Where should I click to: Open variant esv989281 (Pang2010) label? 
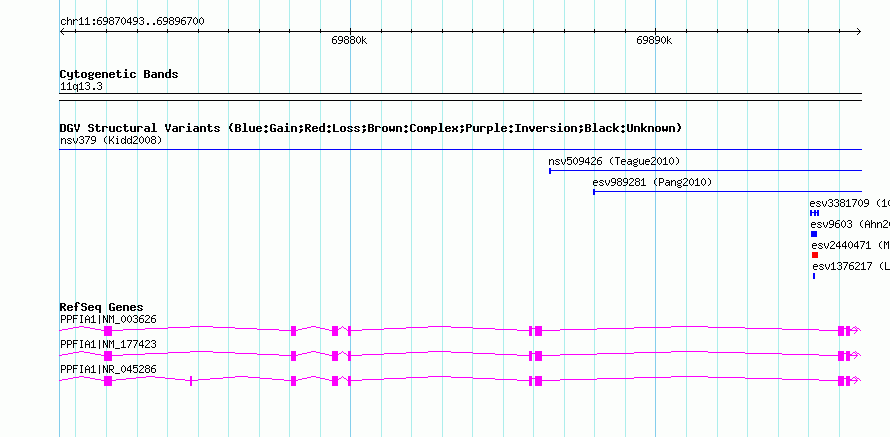pyautogui.click(x=652, y=182)
